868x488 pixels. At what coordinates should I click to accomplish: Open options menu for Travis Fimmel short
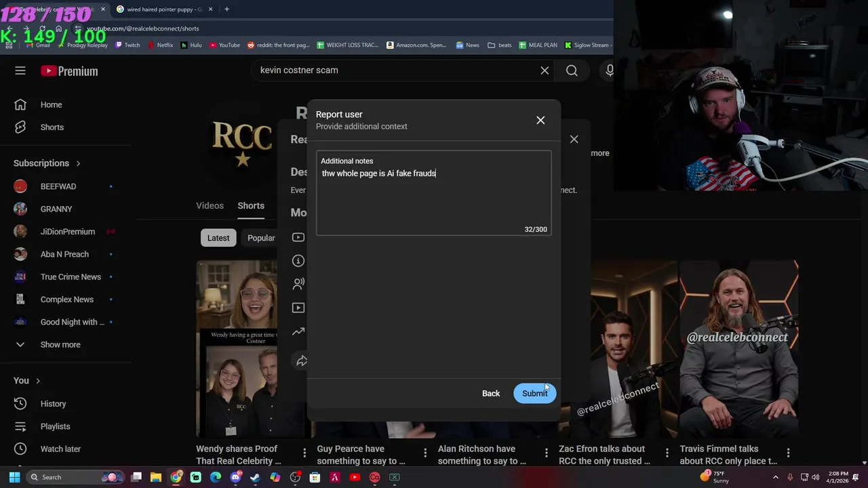[788, 453]
